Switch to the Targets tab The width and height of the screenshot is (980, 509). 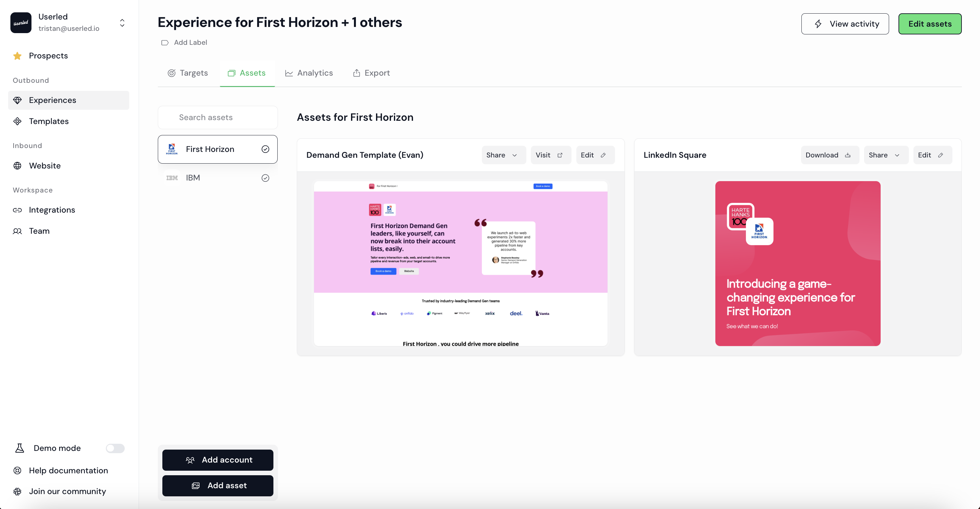click(188, 73)
